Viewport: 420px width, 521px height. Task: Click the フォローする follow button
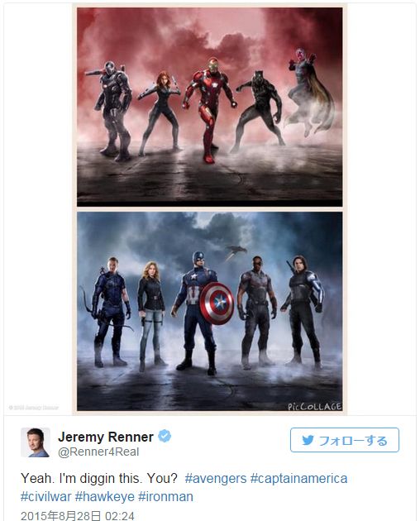(345, 440)
